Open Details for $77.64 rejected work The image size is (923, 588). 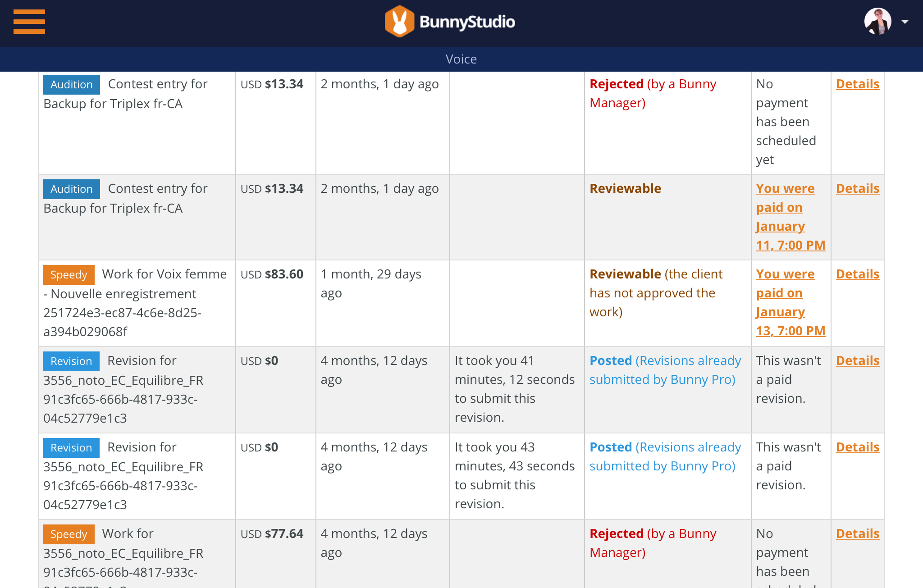[857, 534]
